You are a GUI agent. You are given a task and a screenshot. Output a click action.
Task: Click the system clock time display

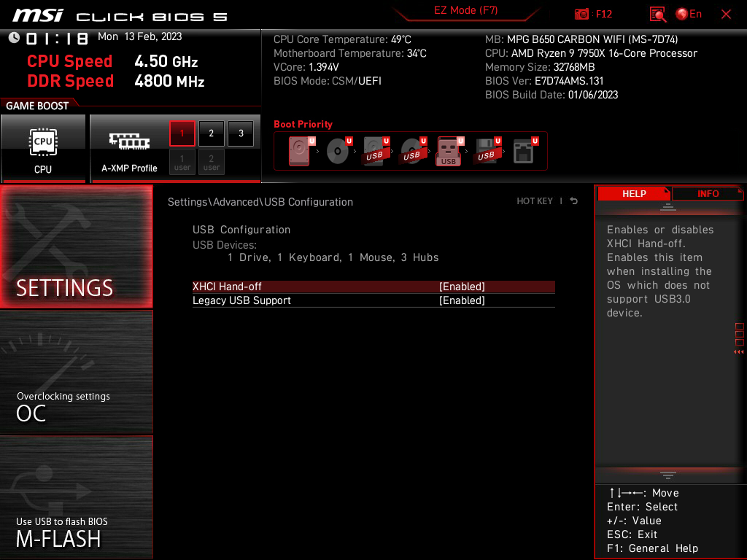[x=57, y=39]
